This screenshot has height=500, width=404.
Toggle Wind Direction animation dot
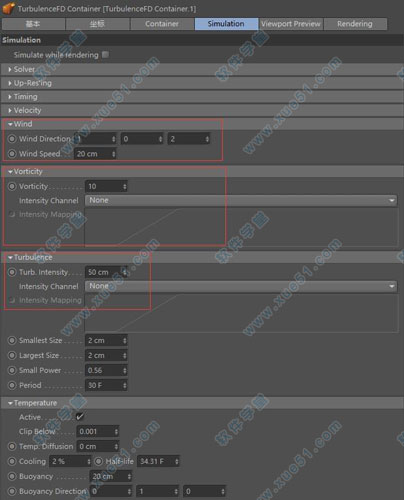(x=12, y=139)
